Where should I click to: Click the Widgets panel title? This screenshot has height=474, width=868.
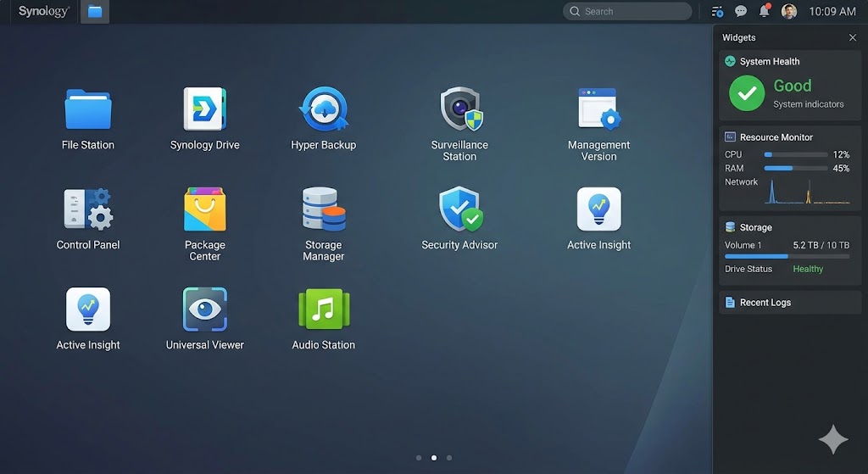[x=739, y=37]
